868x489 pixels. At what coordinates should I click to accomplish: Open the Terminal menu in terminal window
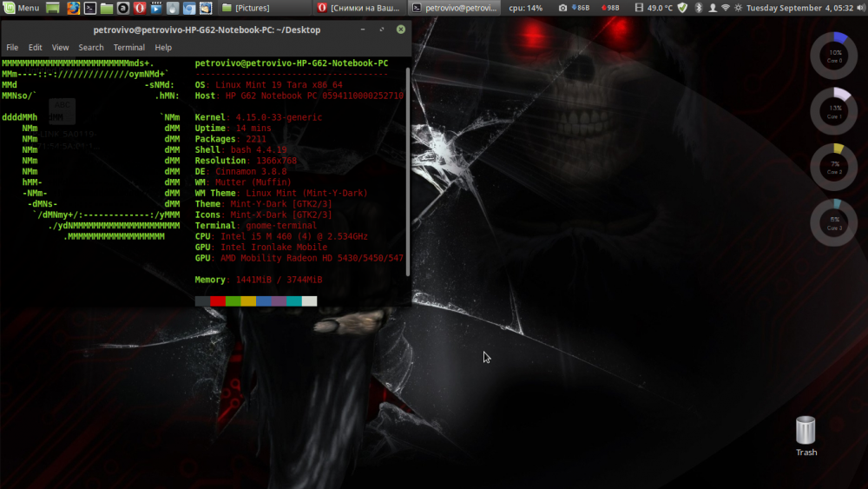pyautogui.click(x=129, y=48)
